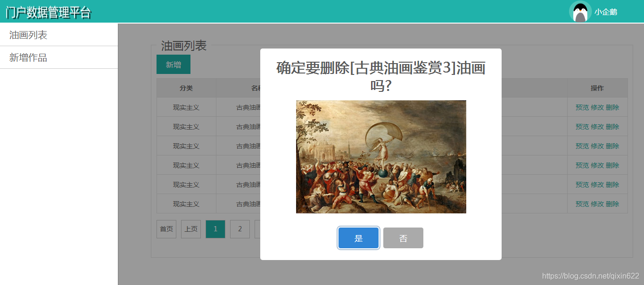Click 修改 in the third table row
The width and height of the screenshot is (644, 285).
[597, 146]
